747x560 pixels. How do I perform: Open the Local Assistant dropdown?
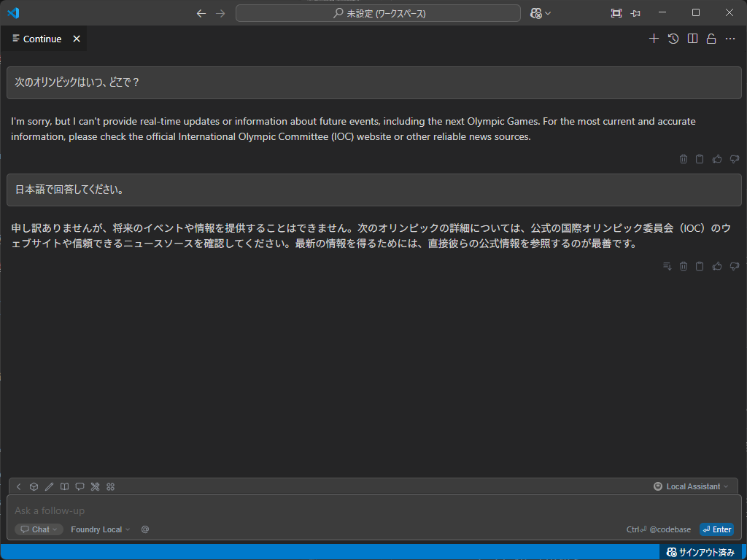[692, 486]
